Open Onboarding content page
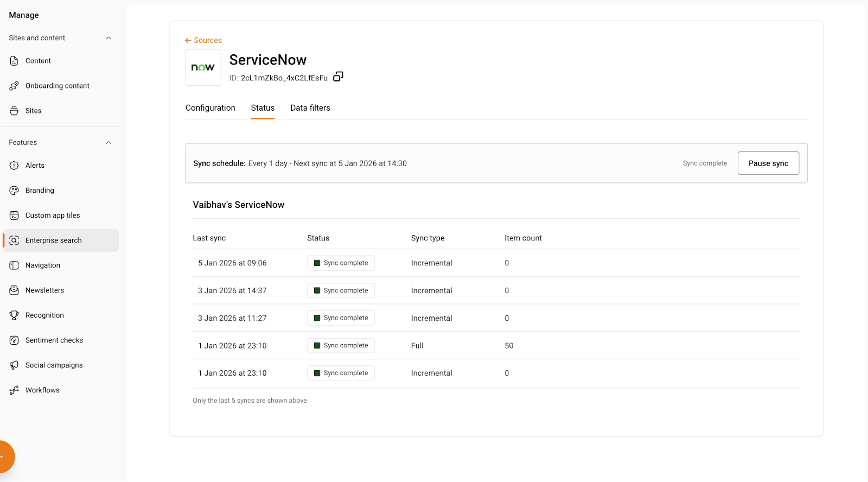This screenshot has width=868, height=482. coord(57,86)
